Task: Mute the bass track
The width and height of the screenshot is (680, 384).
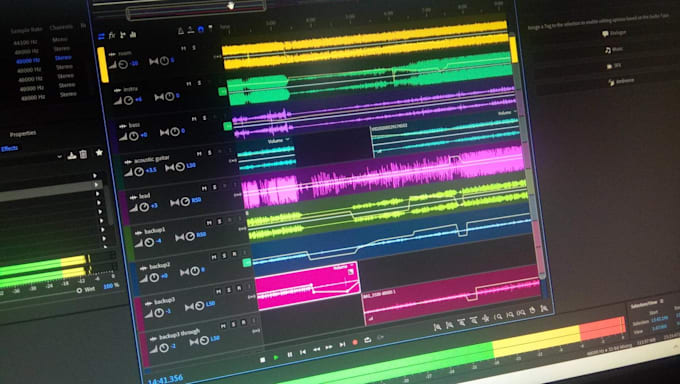Action: click(x=194, y=119)
